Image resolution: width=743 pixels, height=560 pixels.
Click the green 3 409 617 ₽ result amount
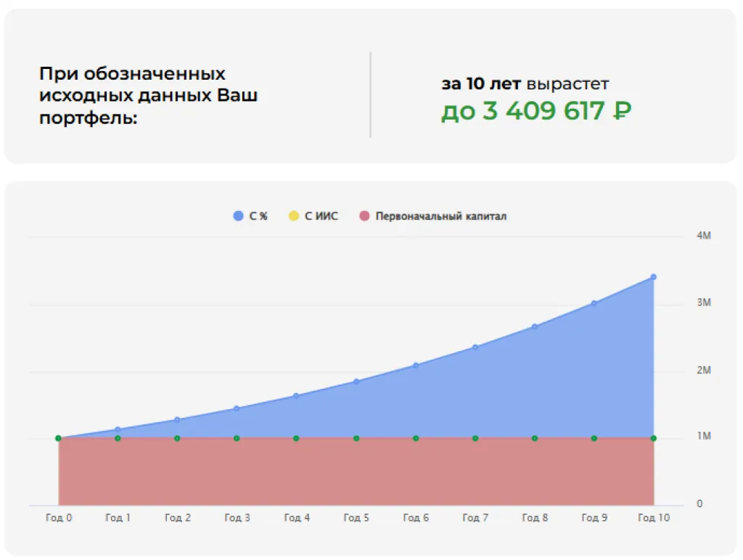(536, 111)
